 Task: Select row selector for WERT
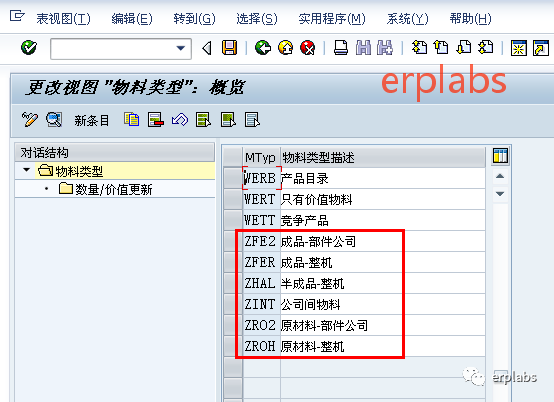tap(233, 200)
